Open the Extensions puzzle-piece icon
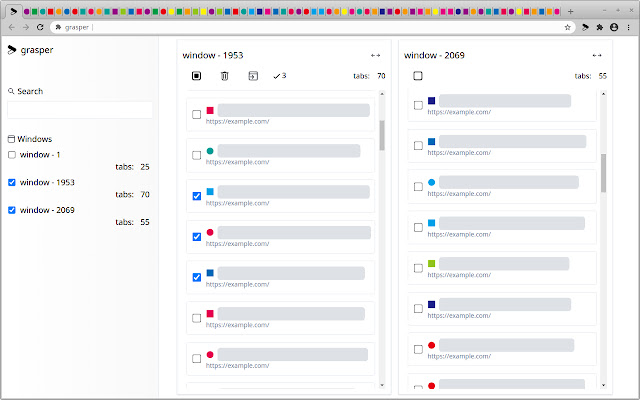This screenshot has height=400, width=640. [x=600, y=27]
